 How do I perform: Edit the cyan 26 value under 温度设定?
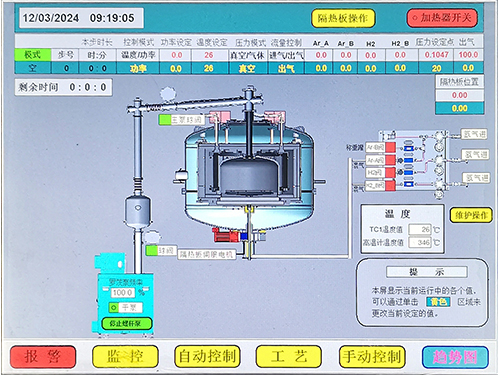tap(209, 68)
